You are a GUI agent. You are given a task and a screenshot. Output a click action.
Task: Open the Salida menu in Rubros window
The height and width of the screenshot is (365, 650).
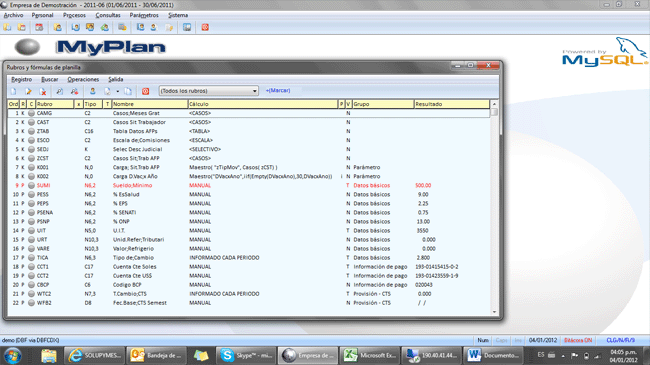point(116,79)
